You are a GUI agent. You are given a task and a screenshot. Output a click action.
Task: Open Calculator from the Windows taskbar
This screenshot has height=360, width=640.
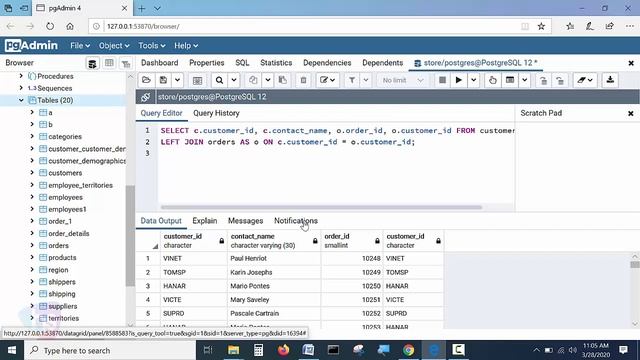pyautogui.click(x=258, y=350)
